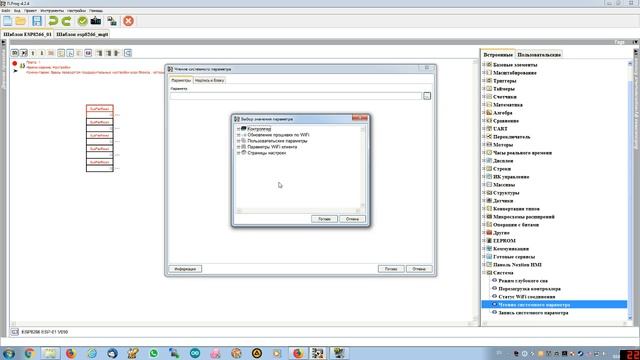Click the green check Verify project icon
The image size is (640, 360).
point(82,21)
